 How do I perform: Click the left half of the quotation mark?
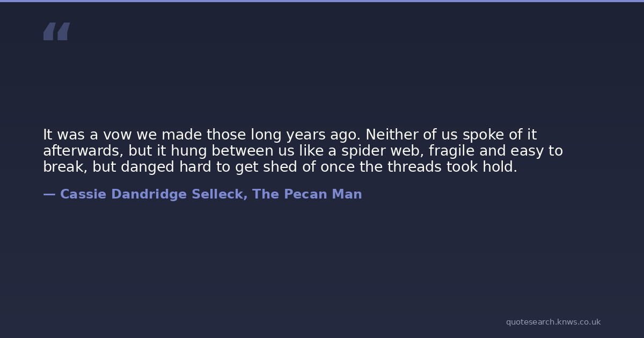pos(49,32)
